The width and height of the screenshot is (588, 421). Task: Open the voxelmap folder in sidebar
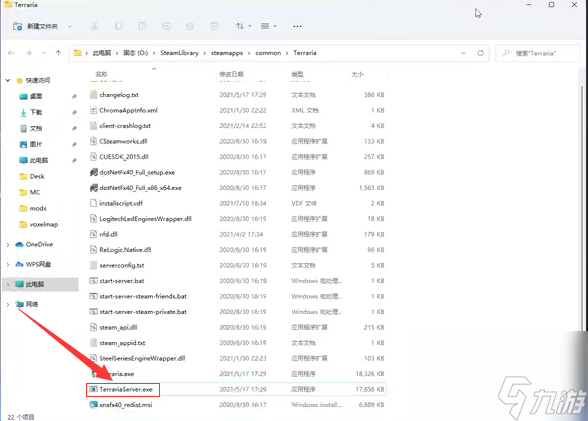(x=44, y=225)
